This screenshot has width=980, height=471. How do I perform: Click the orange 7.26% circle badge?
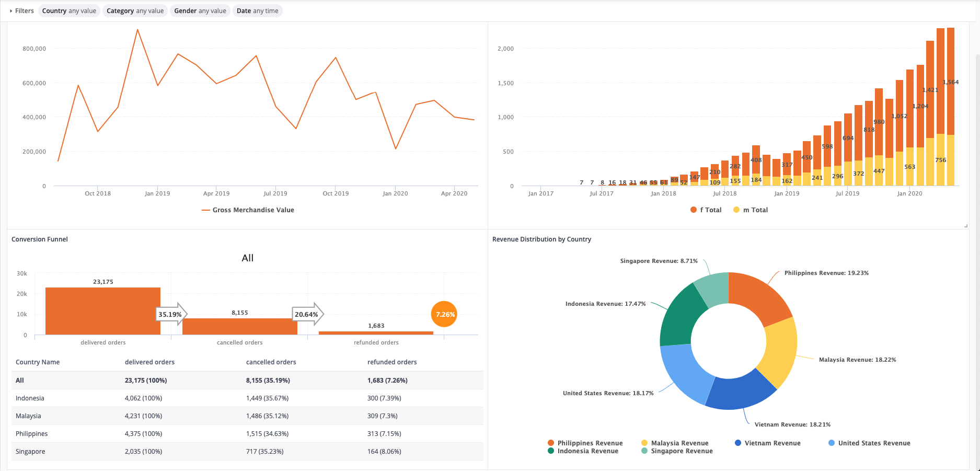444,314
